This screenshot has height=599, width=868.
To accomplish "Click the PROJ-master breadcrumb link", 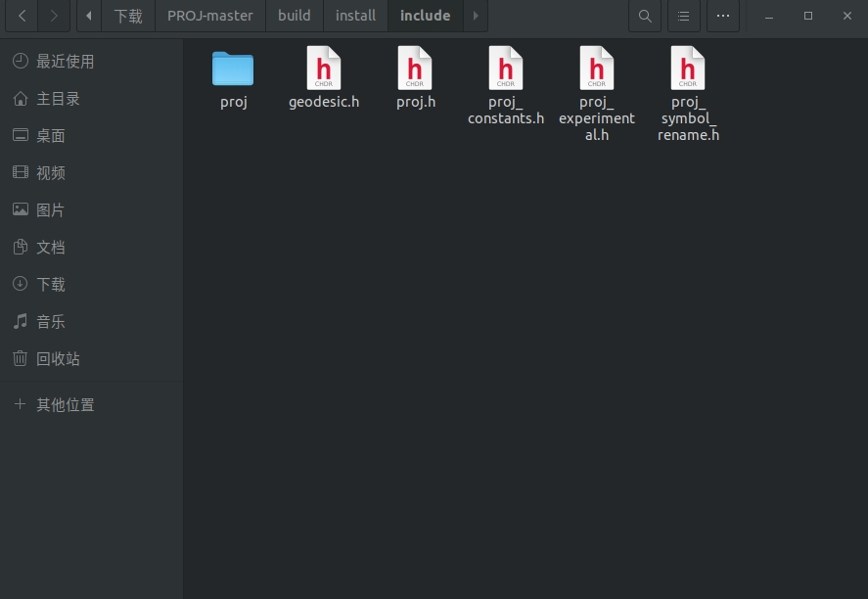I will (209, 16).
